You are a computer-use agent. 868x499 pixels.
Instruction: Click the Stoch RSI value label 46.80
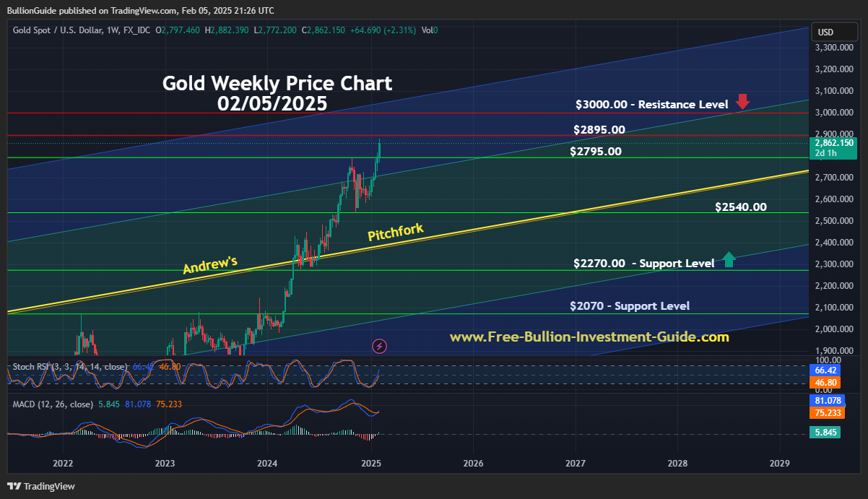click(826, 382)
